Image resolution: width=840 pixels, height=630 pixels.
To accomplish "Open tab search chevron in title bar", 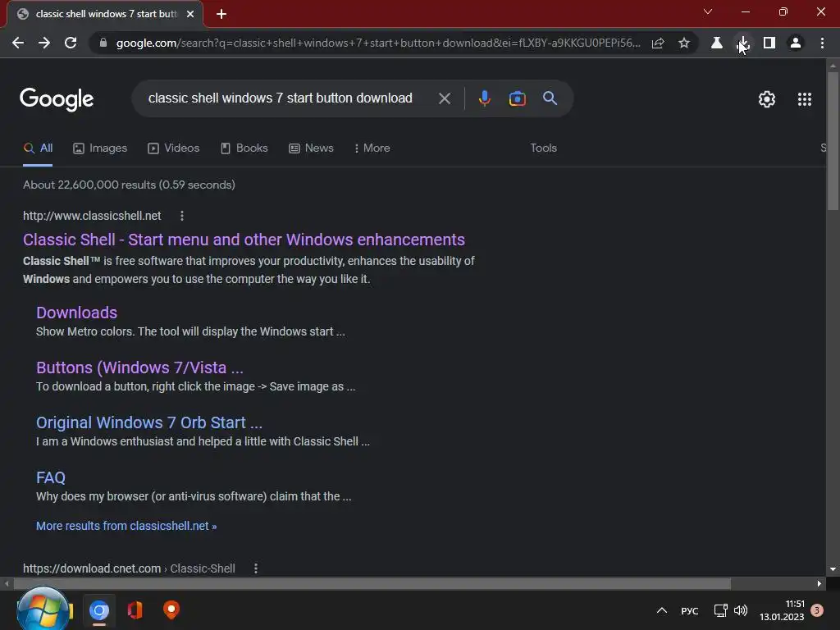I will click(708, 11).
